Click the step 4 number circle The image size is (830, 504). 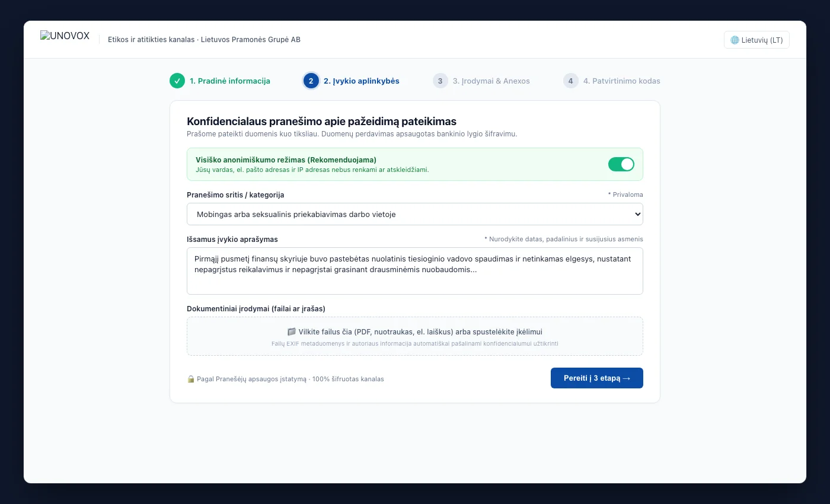(571, 81)
